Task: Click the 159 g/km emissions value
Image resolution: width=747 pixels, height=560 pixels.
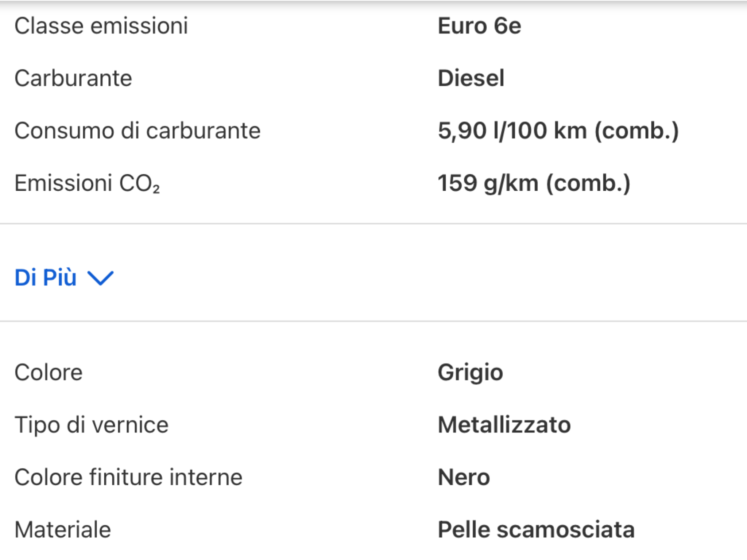Action: coord(534,183)
